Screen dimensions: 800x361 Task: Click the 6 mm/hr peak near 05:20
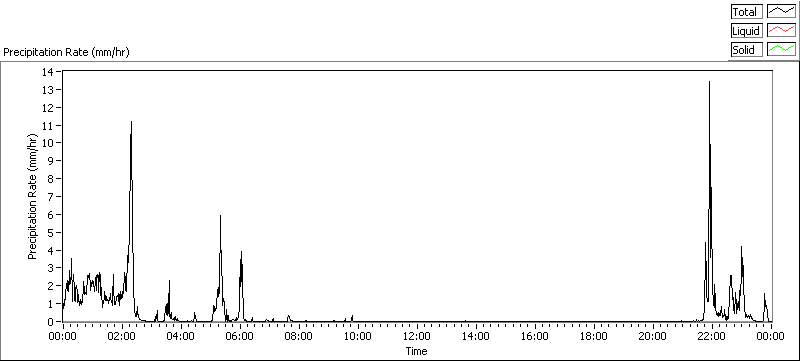tap(220, 215)
